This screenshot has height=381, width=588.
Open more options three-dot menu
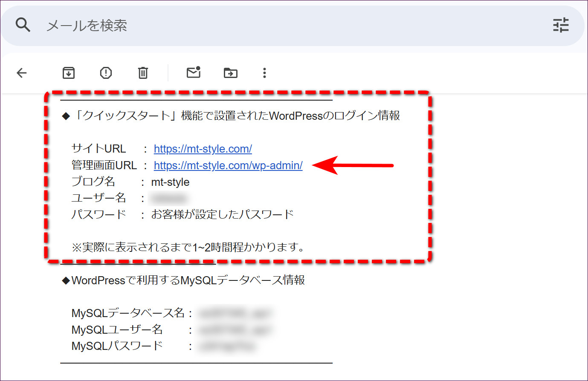[264, 73]
